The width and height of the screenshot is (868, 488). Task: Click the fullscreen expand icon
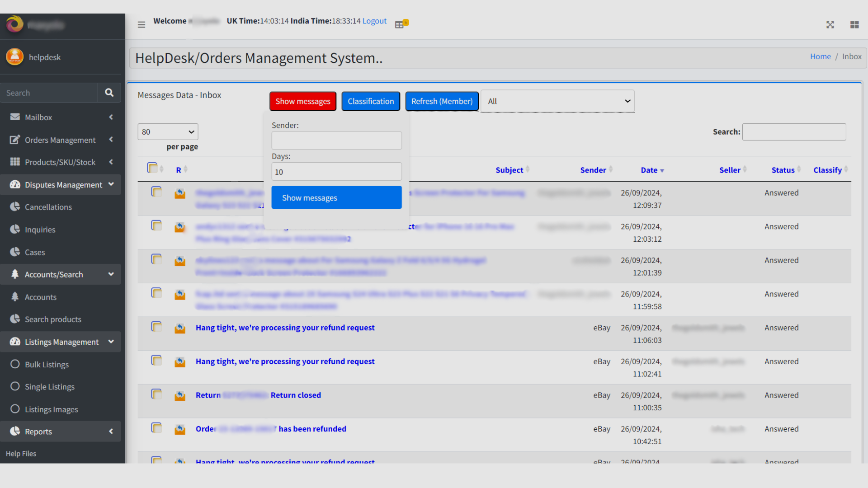[830, 25]
